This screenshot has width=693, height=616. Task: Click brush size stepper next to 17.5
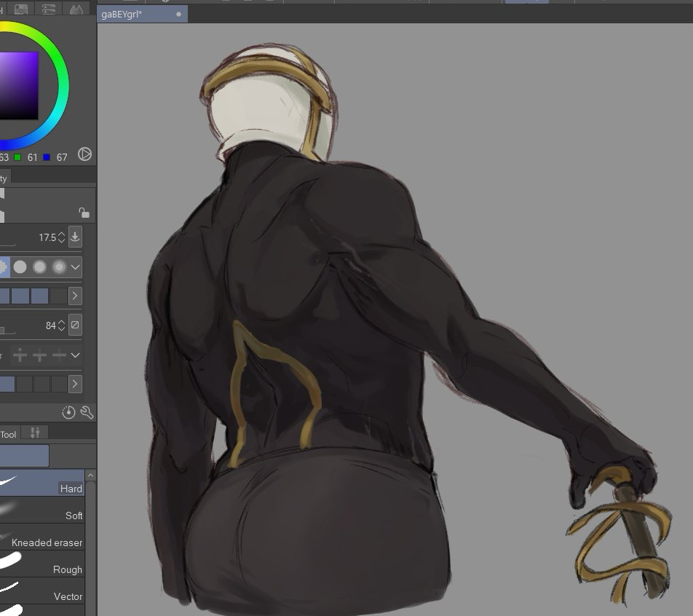[61, 237]
